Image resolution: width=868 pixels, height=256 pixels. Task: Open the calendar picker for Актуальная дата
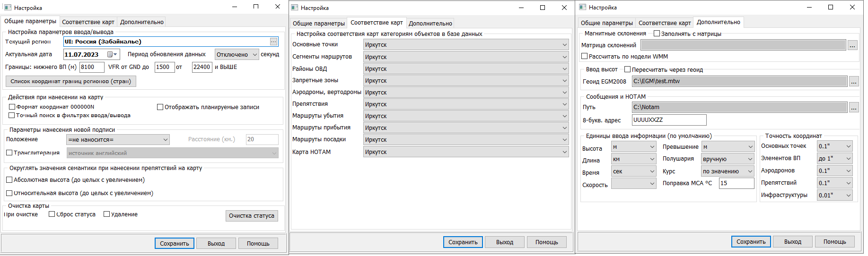[x=113, y=54]
